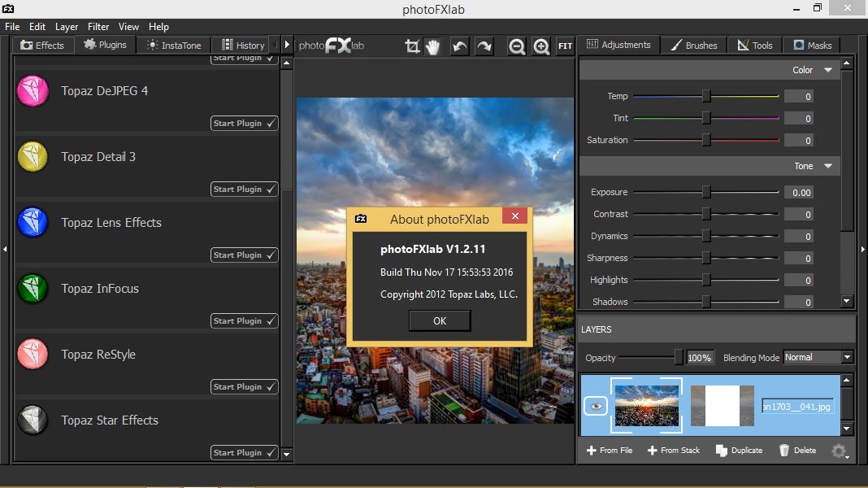Viewport: 868px width, 488px height.
Task: Click the Topaz ReStyle light pink gem icon
Action: [33, 355]
